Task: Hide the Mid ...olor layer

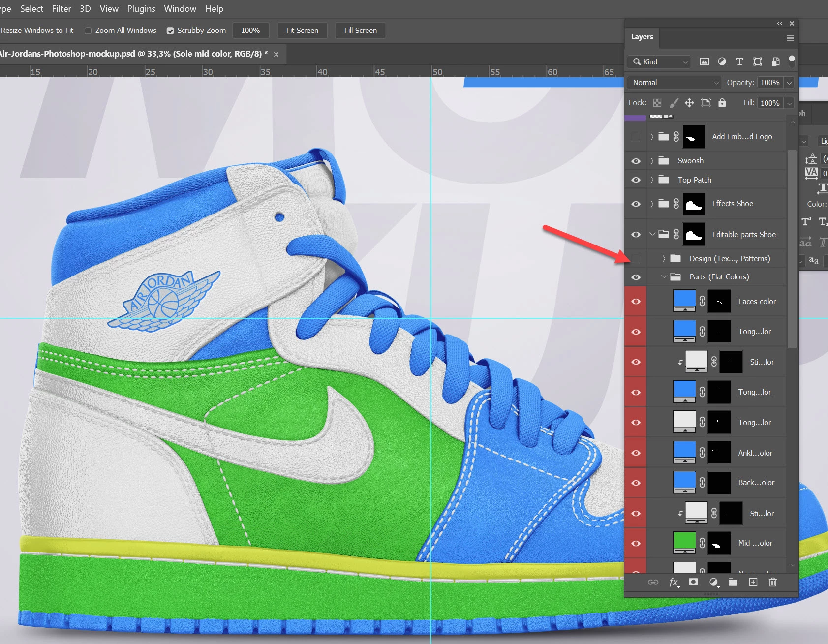Action: (x=636, y=543)
